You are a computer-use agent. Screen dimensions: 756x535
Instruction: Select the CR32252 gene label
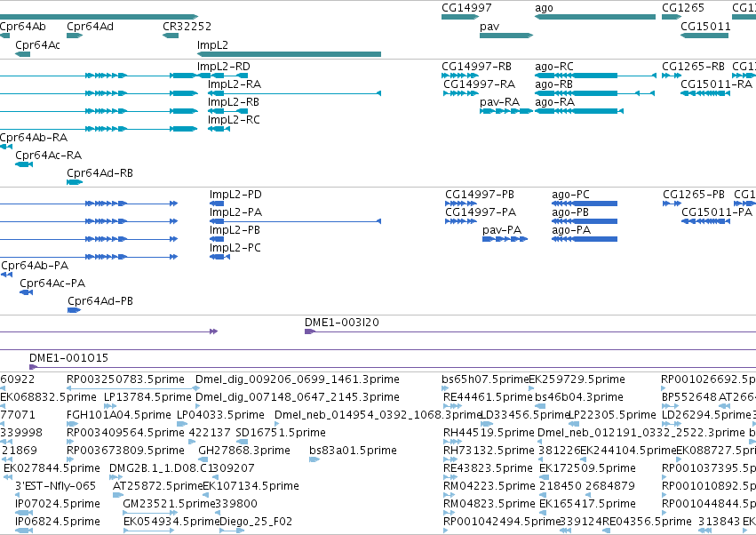coord(187,26)
